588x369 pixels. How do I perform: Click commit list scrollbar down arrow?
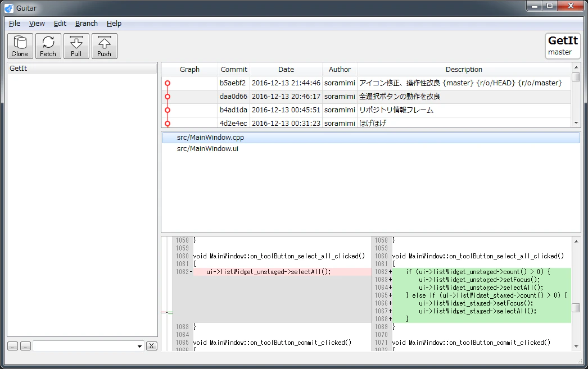click(x=576, y=123)
